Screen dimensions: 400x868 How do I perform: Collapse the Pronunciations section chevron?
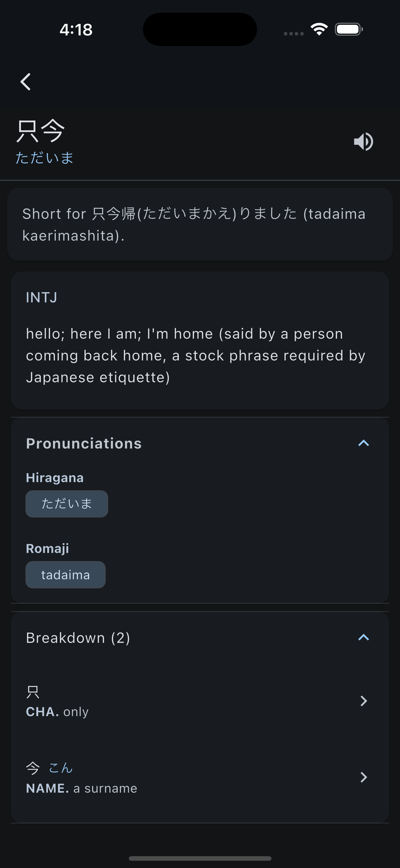[364, 443]
